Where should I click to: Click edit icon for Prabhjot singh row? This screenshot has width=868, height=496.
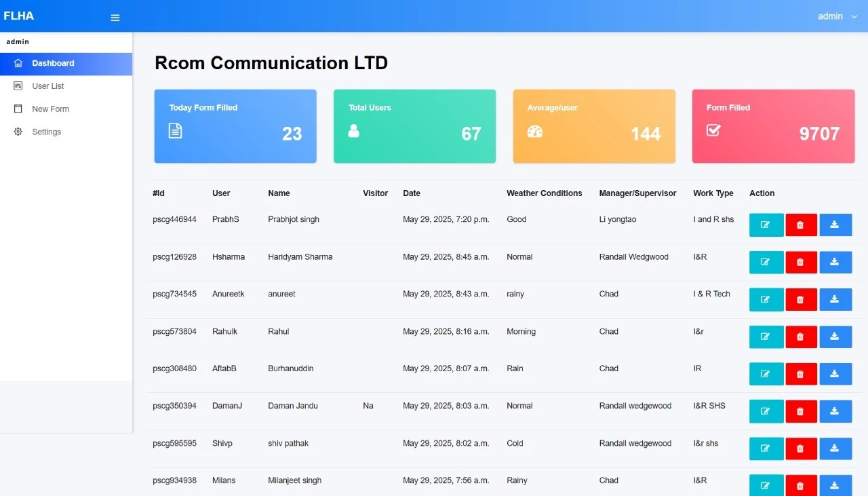click(x=766, y=225)
